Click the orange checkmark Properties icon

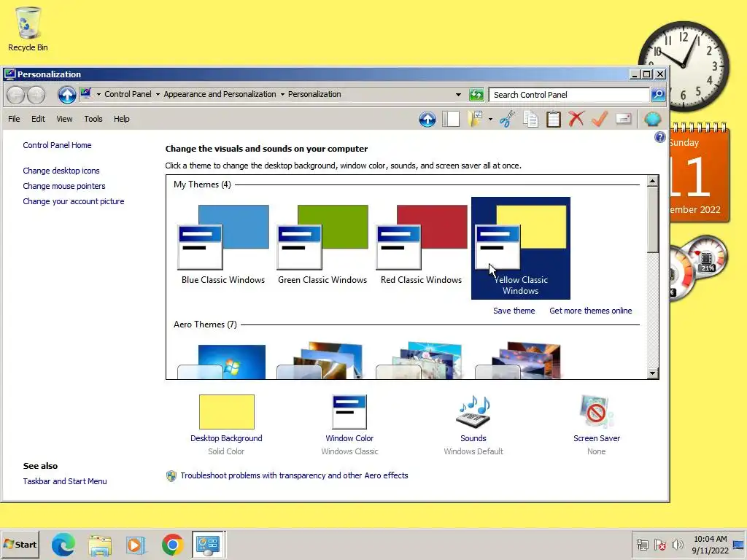[x=600, y=119]
